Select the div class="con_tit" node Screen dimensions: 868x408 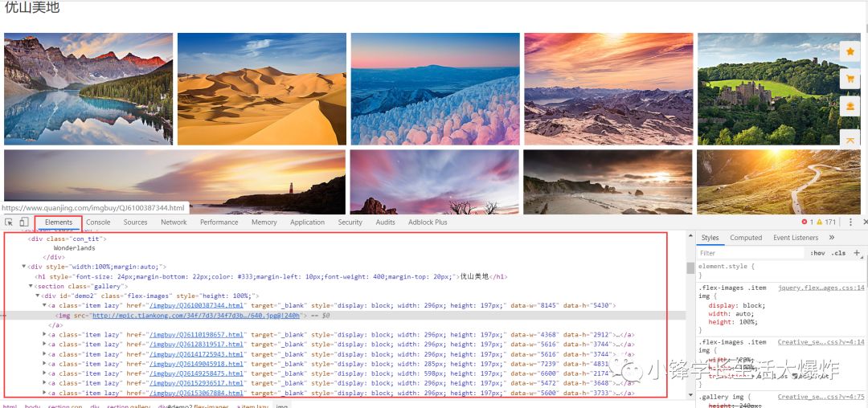(x=67, y=239)
